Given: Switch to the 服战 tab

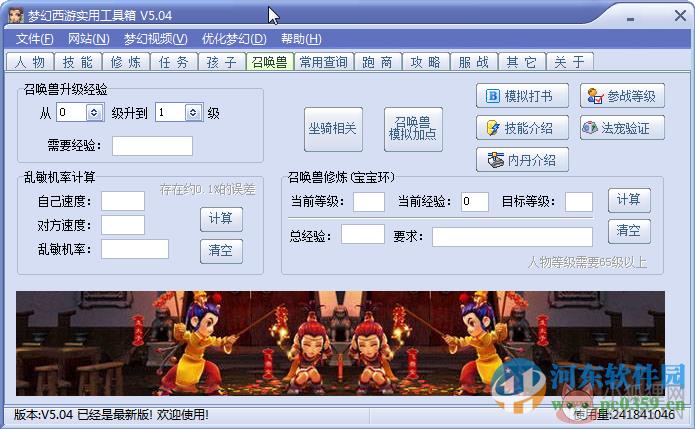Looking at the screenshot, I should 474,62.
